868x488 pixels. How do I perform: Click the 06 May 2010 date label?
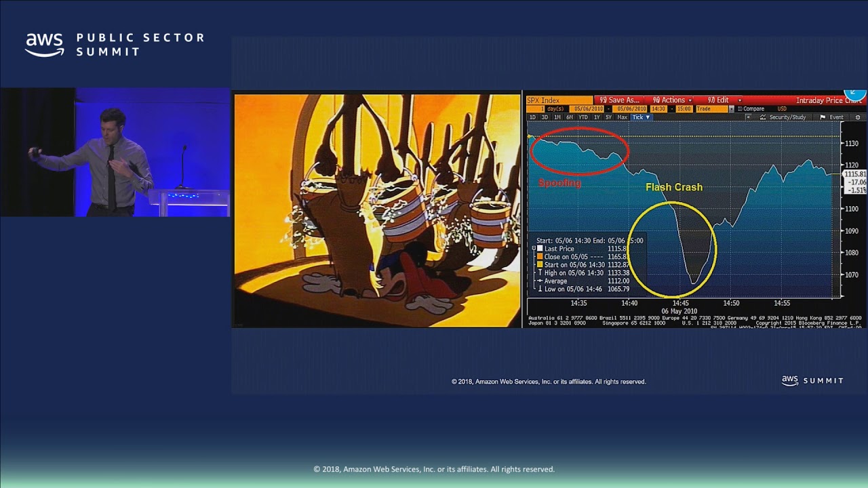point(679,311)
